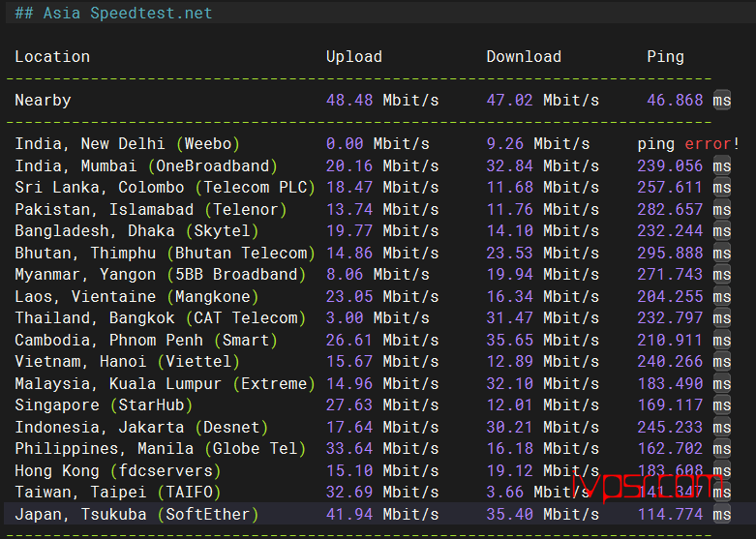The height and width of the screenshot is (539, 756).
Task: Click Nearby download value 47.02
Action: [x=509, y=101]
